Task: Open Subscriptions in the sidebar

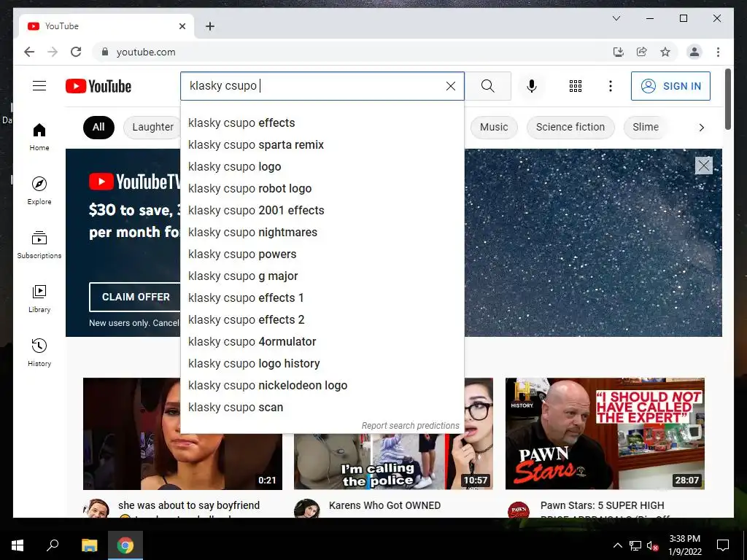Action: click(x=39, y=245)
